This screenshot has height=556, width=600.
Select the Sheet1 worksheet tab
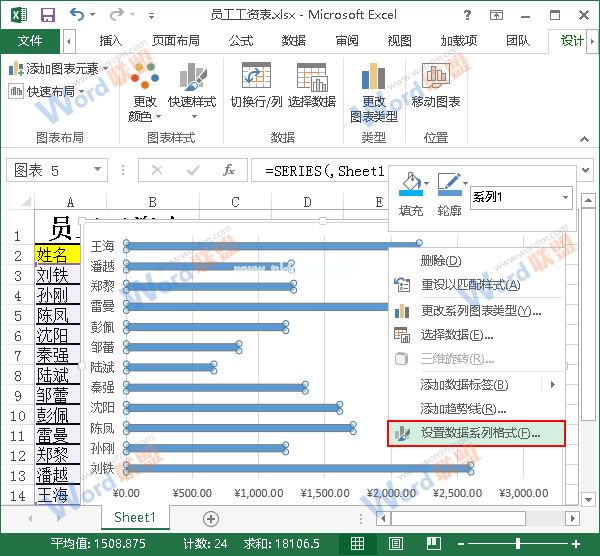134,518
